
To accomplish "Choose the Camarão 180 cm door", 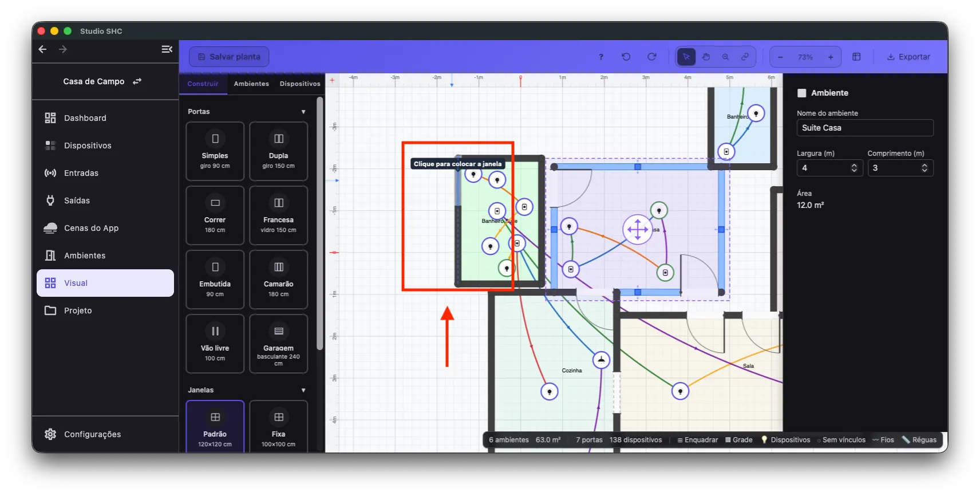I will (278, 280).
